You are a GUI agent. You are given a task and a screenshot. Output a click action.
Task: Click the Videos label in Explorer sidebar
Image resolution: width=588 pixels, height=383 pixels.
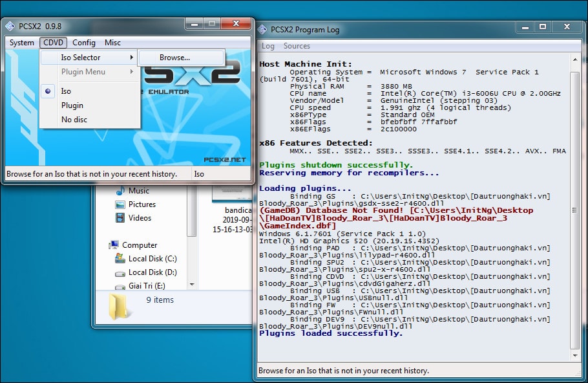(x=140, y=218)
